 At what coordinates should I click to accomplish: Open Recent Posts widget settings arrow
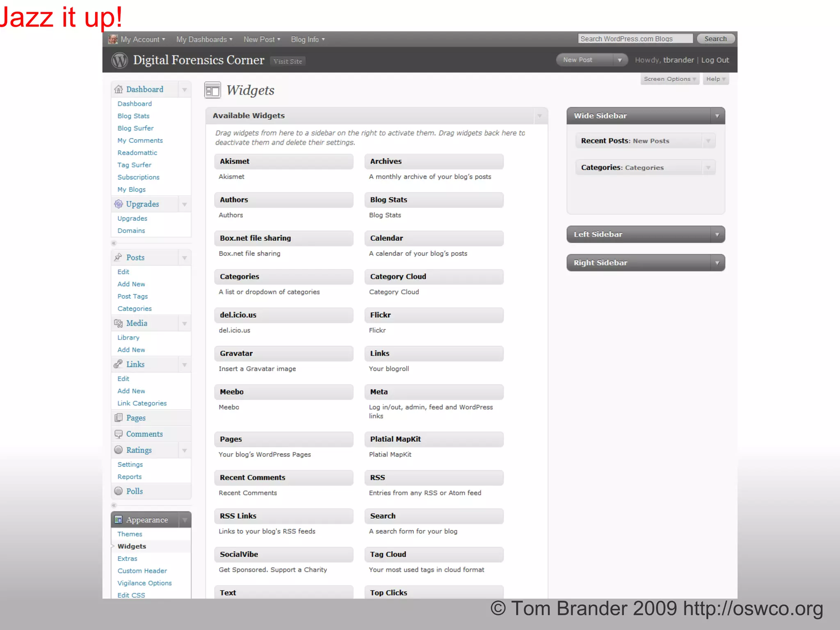click(708, 141)
